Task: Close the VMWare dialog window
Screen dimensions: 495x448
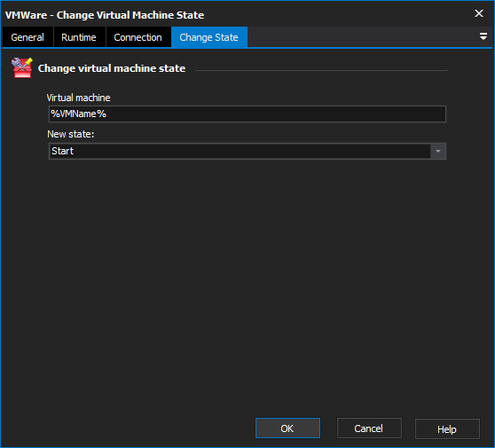Action: 479,13
